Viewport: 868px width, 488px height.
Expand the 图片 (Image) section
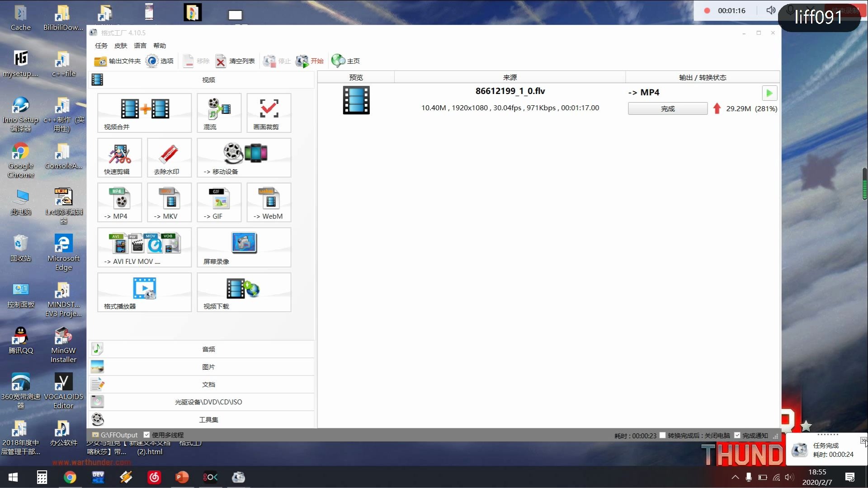click(208, 366)
